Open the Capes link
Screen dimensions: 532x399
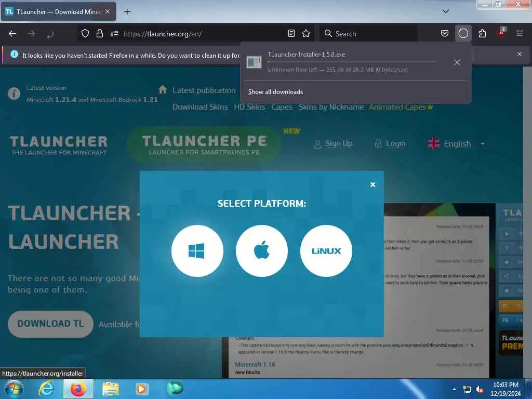[x=282, y=107]
